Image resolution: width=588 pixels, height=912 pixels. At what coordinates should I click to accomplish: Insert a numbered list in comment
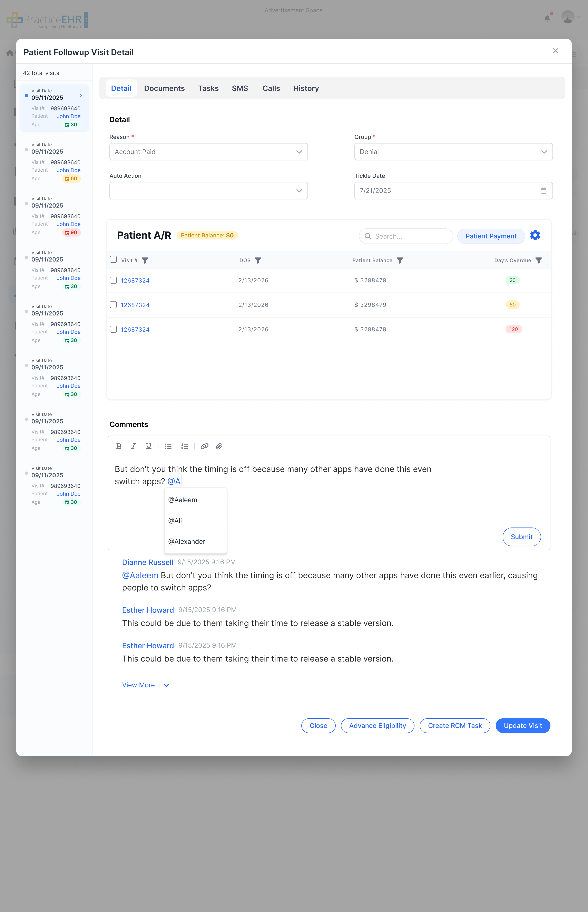click(184, 446)
